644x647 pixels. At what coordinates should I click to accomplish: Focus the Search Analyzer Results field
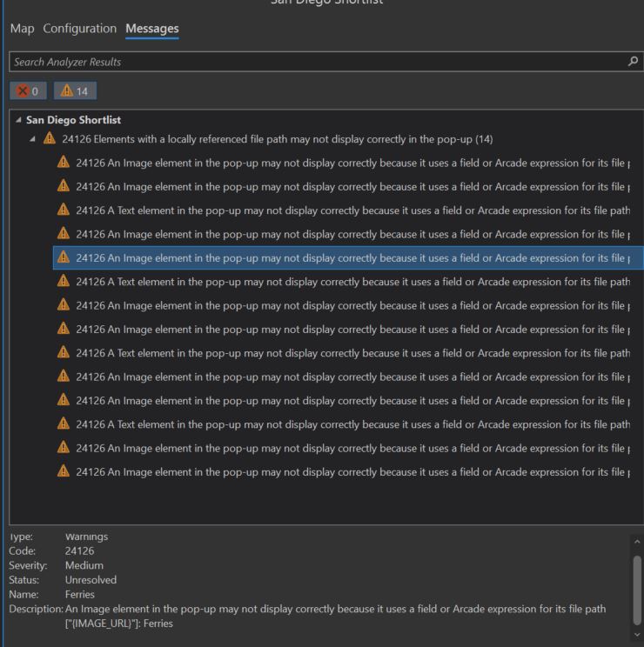pos(313,62)
